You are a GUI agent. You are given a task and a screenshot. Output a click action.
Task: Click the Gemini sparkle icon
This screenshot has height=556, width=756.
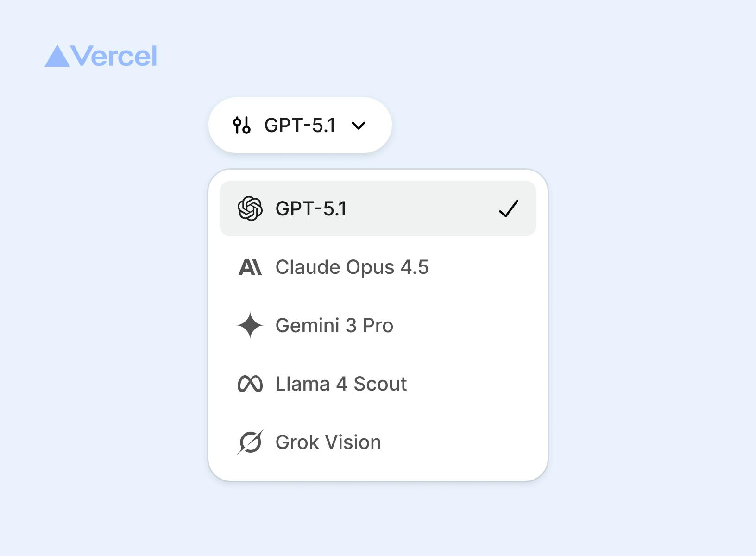tap(250, 325)
